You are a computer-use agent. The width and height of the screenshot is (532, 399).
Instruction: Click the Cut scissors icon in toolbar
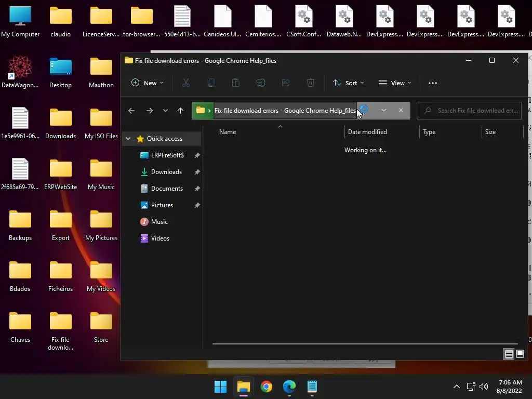[186, 83]
